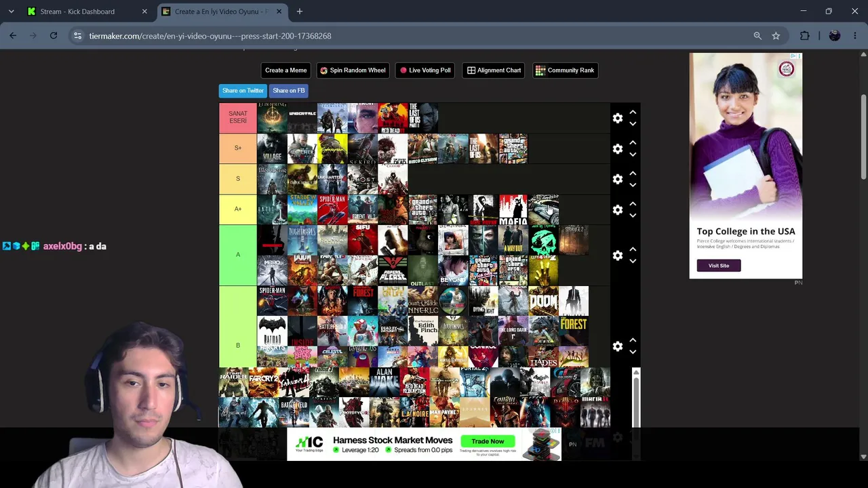
Task: Select the Mafia thumbnail in A+ tier
Action: coord(513,209)
